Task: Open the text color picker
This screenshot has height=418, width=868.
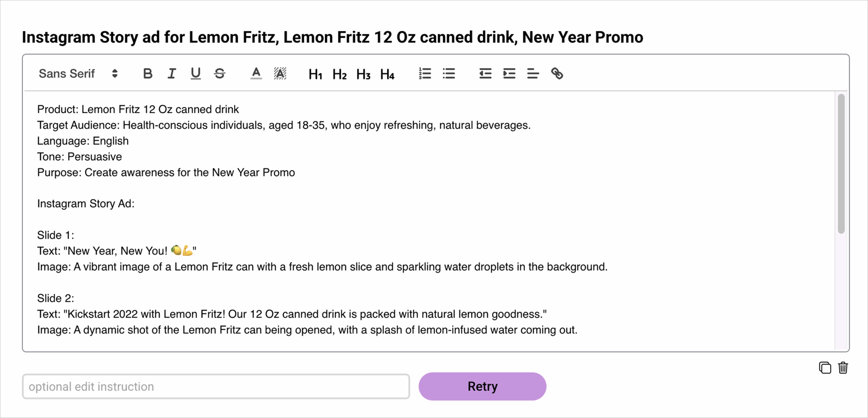Action: pos(256,74)
